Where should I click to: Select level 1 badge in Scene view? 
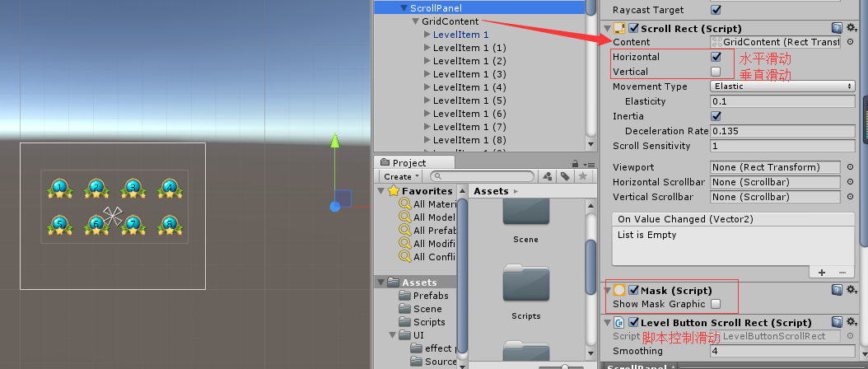[x=60, y=189]
